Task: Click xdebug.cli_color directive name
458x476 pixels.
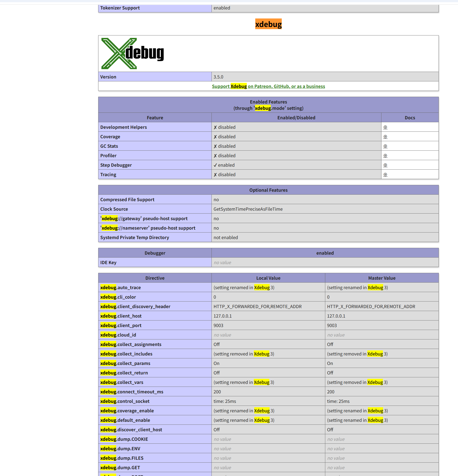Action: (118, 297)
